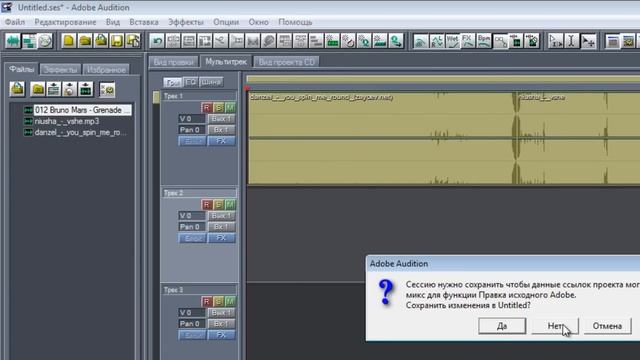Click Track 2 Pan 0 field
The width and height of the screenshot is (640, 360).
point(191,227)
